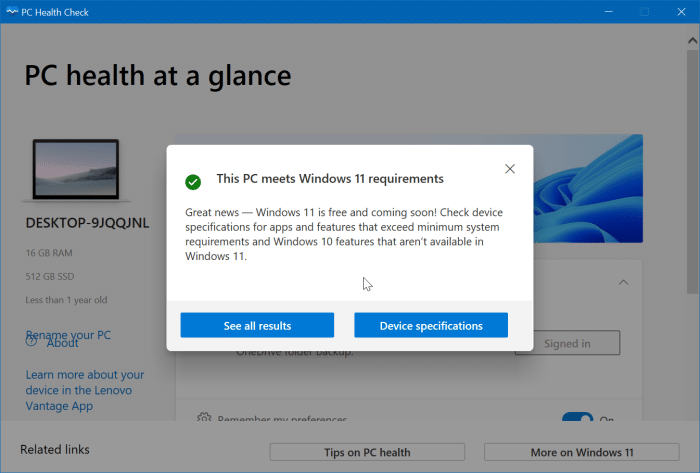This screenshot has width=700, height=473.
Task: Open the Lenovo Vantage App link
Action: [x=85, y=390]
